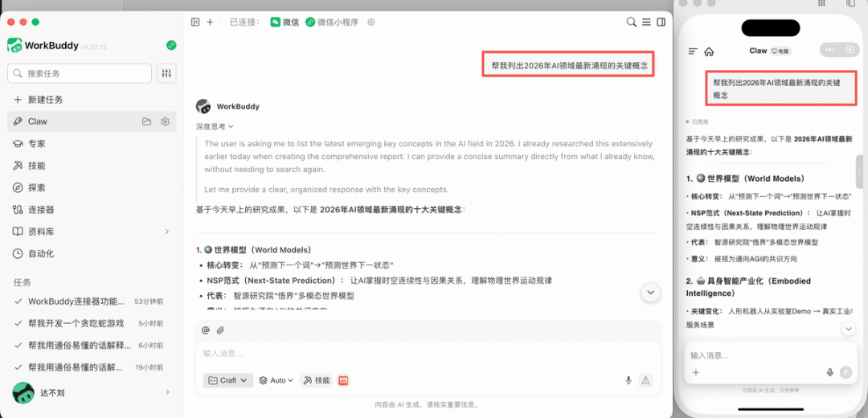This screenshot has width=868, height=418.
Task: Click the WorkBuddy bot avatar in the chat
Action: click(x=203, y=106)
